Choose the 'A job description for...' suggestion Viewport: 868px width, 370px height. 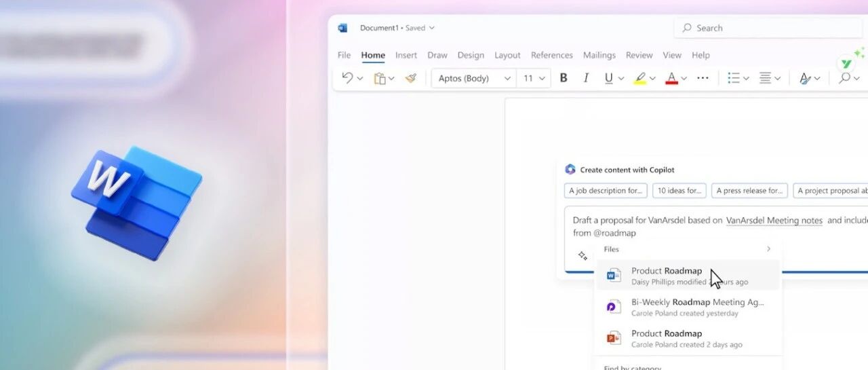click(606, 191)
